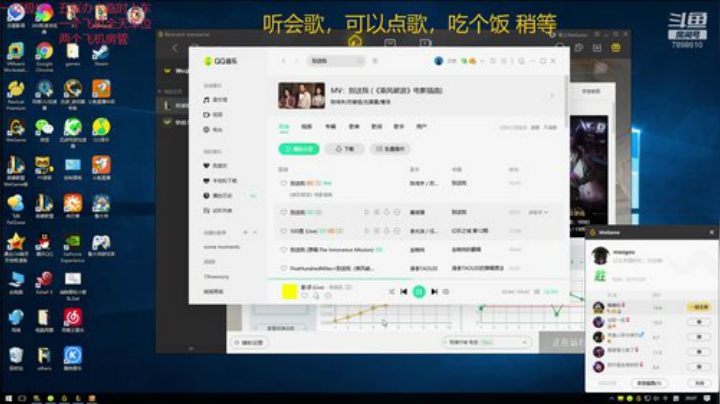The height and width of the screenshot is (404, 720).
Task: Go forward with the QQ Music forward arrow
Action: click(x=296, y=61)
